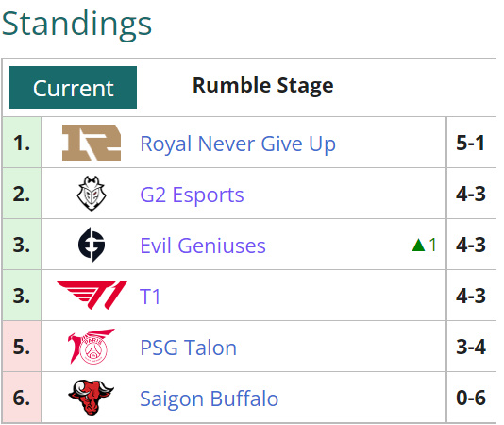Click the PSG Talon logo
The height and width of the screenshot is (425, 504).
coord(92,347)
